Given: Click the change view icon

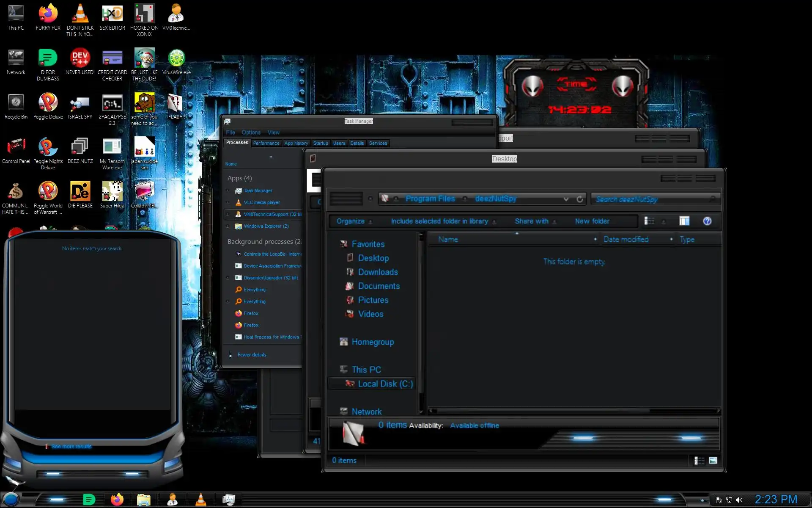Looking at the screenshot, I should click(649, 221).
